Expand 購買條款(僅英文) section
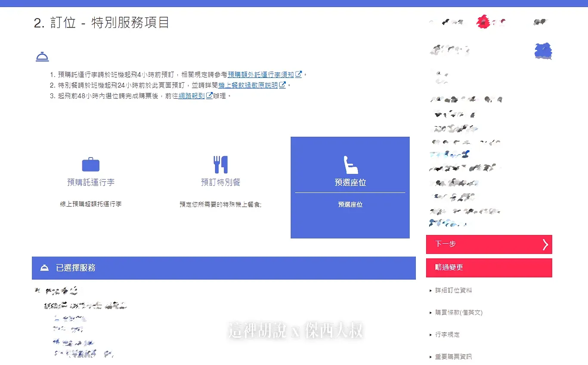588x365 pixels. coord(459,313)
